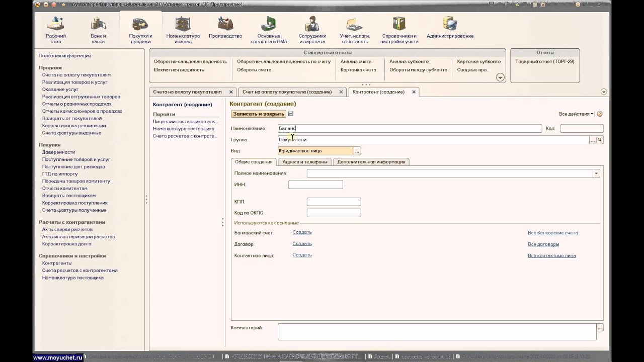Open Акты сверки расчетов in sidebar
This screenshot has height=362, width=644.
point(67,229)
